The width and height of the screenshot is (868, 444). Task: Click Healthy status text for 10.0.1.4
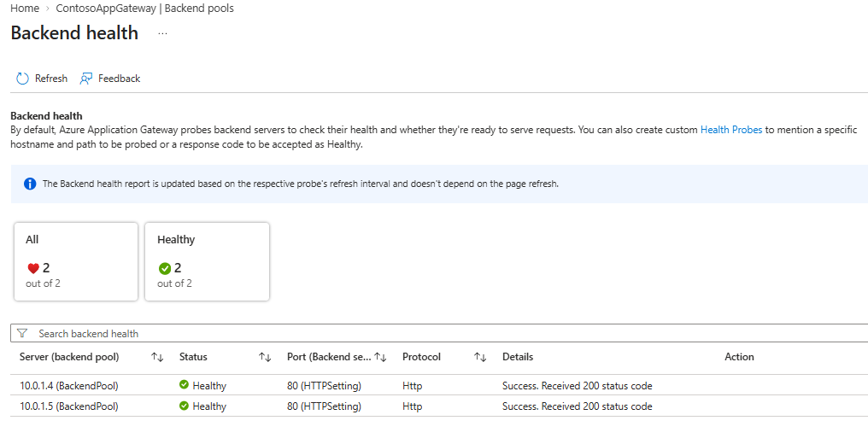point(209,386)
